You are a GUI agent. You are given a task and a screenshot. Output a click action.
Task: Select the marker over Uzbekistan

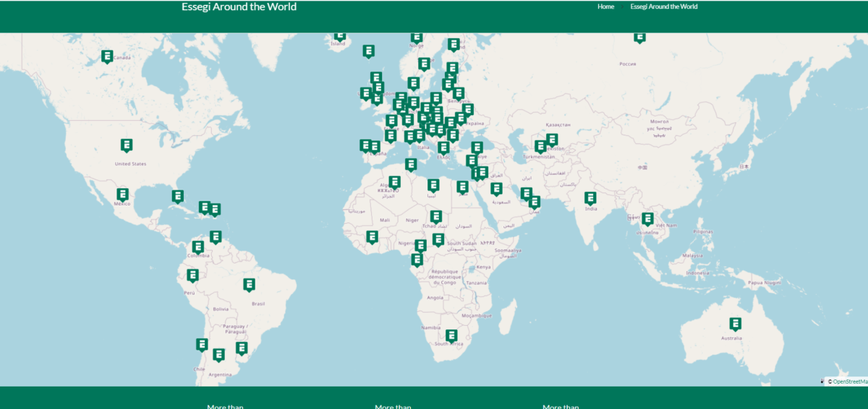[552, 140]
